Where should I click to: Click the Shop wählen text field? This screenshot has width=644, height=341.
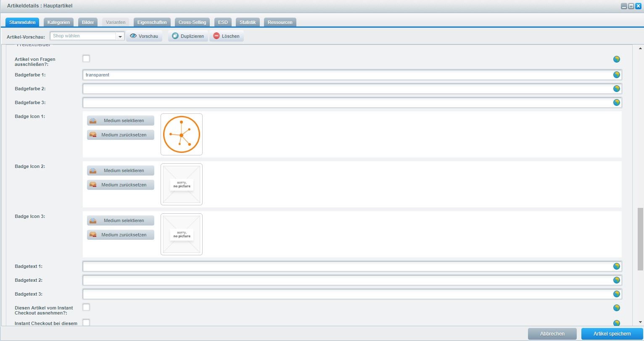83,36
